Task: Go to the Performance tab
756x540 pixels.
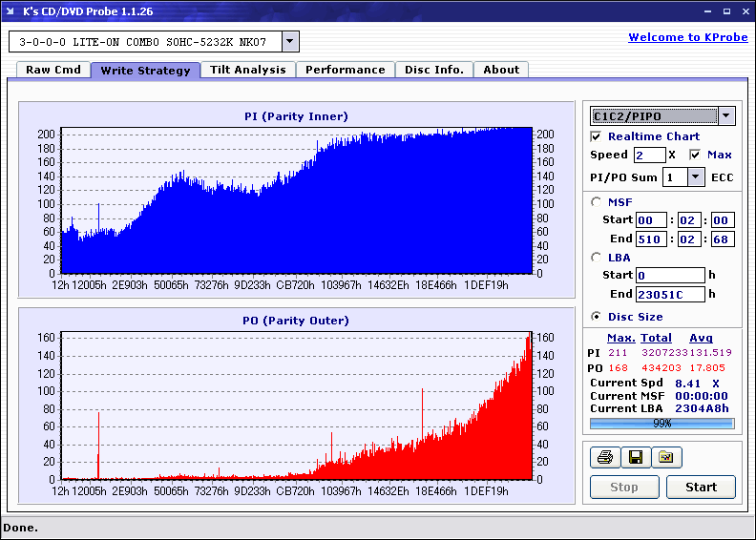Action: 346,70
